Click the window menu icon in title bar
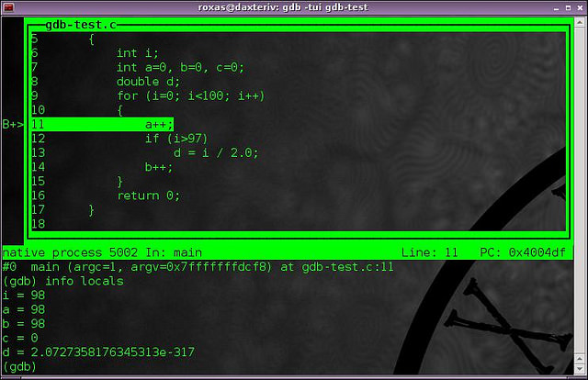The width and height of the screenshot is (588, 380). (x=8, y=7)
